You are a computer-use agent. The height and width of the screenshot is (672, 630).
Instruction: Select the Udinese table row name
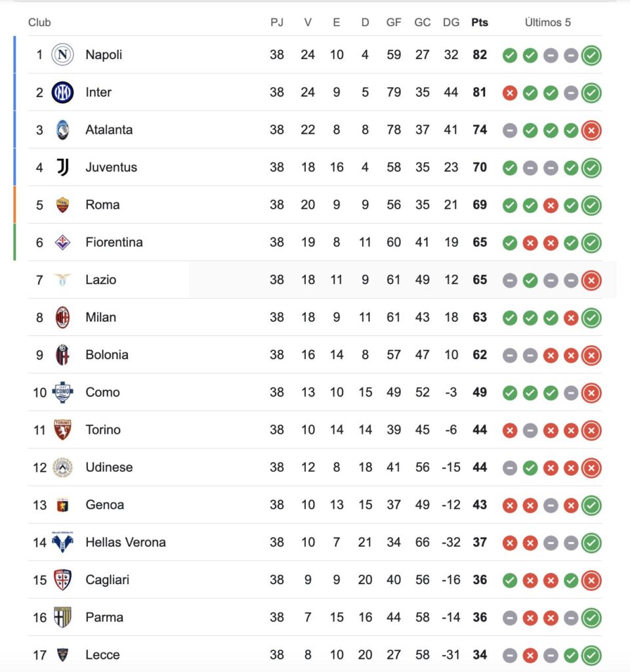(x=109, y=467)
